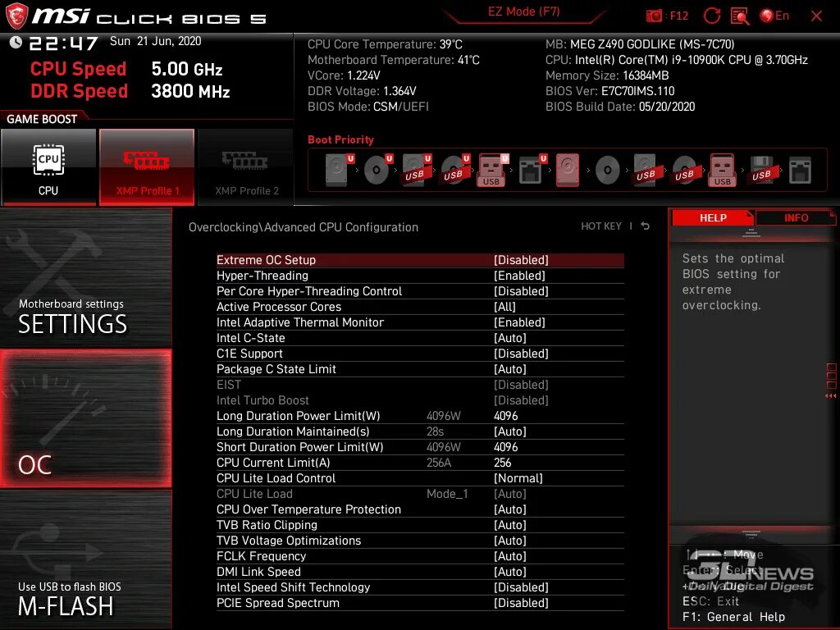Click the HOT KEY label
Screen dimensions: 840x630
(x=601, y=226)
